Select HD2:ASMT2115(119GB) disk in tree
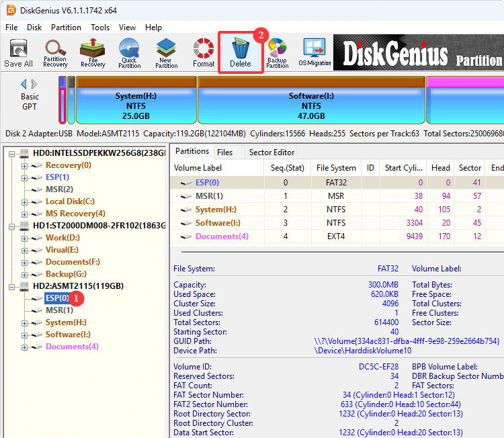This screenshot has height=438, width=504. [x=78, y=286]
